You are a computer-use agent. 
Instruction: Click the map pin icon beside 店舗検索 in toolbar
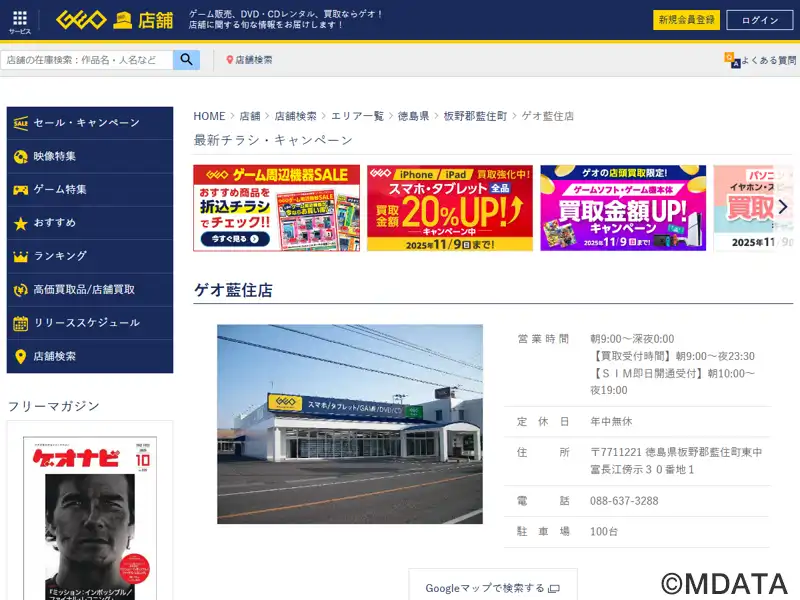pos(230,60)
